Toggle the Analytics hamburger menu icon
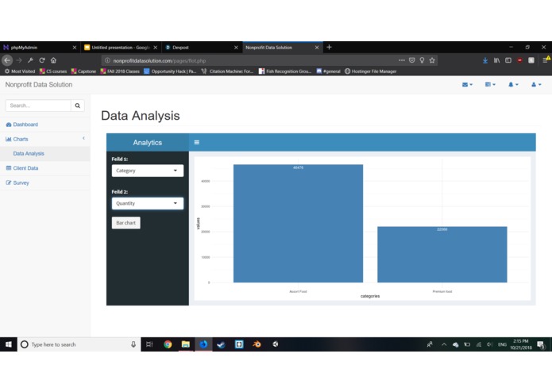This screenshot has height=392, width=552. tap(197, 142)
